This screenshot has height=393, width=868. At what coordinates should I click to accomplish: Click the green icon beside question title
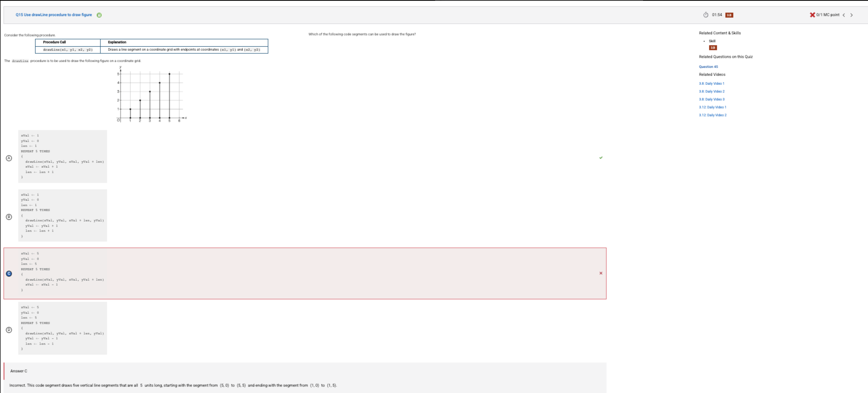(x=99, y=15)
